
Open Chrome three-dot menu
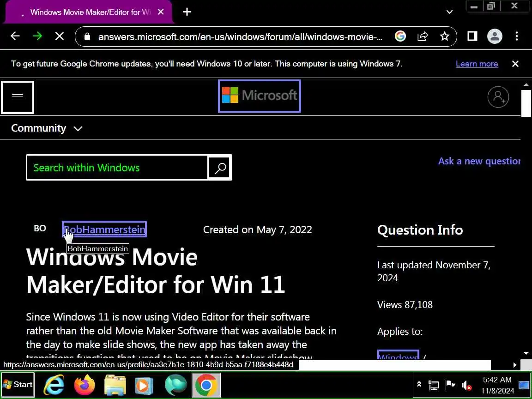pyautogui.click(x=516, y=36)
